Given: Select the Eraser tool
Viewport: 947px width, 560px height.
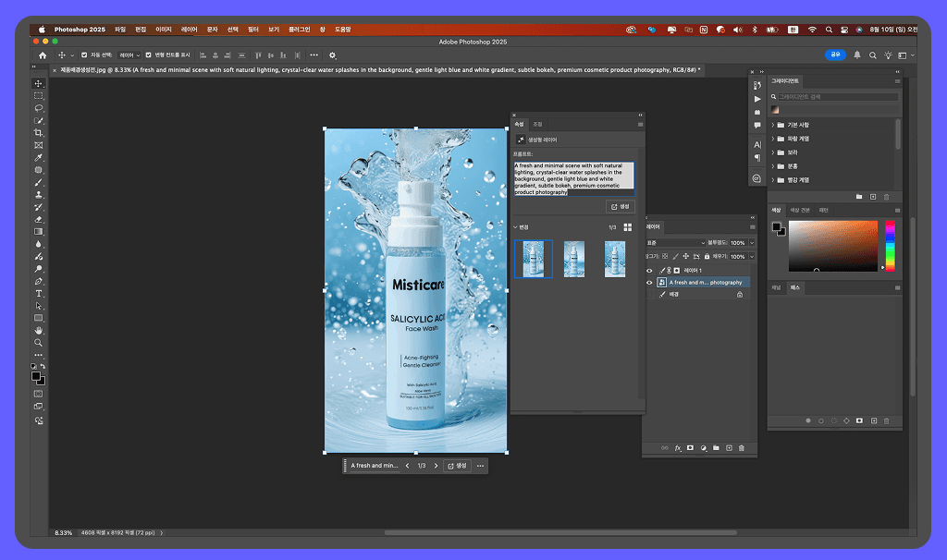Looking at the screenshot, I should [39, 220].
